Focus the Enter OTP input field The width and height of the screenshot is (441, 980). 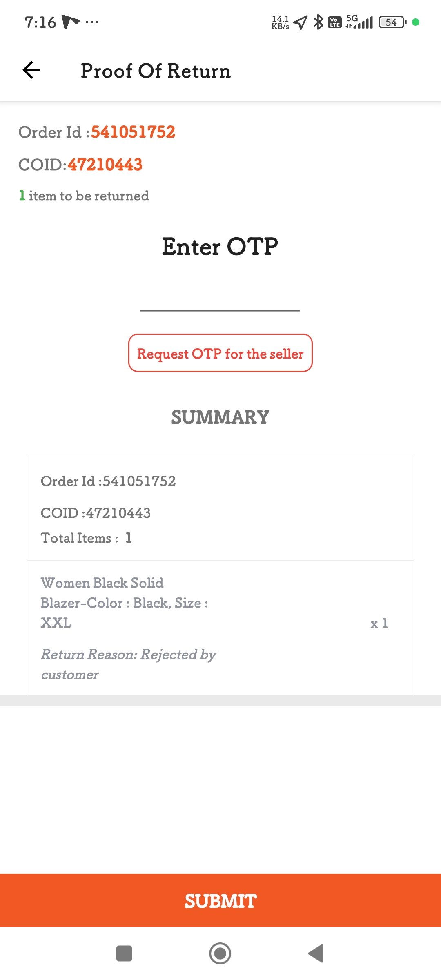pos(220,298)
